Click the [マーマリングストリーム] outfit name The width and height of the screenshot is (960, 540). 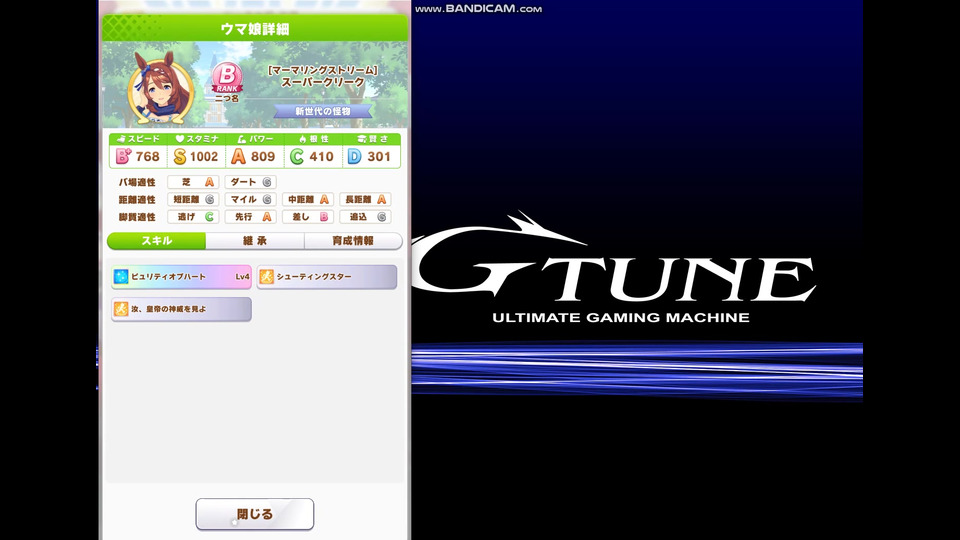(x=323, y=70)
